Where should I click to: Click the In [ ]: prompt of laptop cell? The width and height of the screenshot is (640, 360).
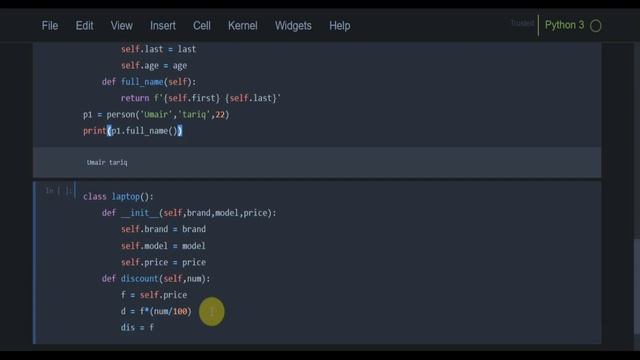coord(58,191)
